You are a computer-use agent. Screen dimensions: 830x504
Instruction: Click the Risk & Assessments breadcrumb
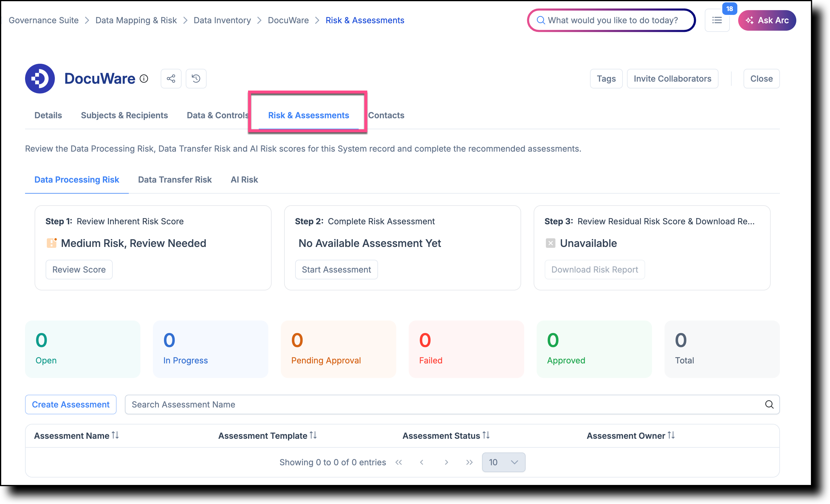[365, 20]
